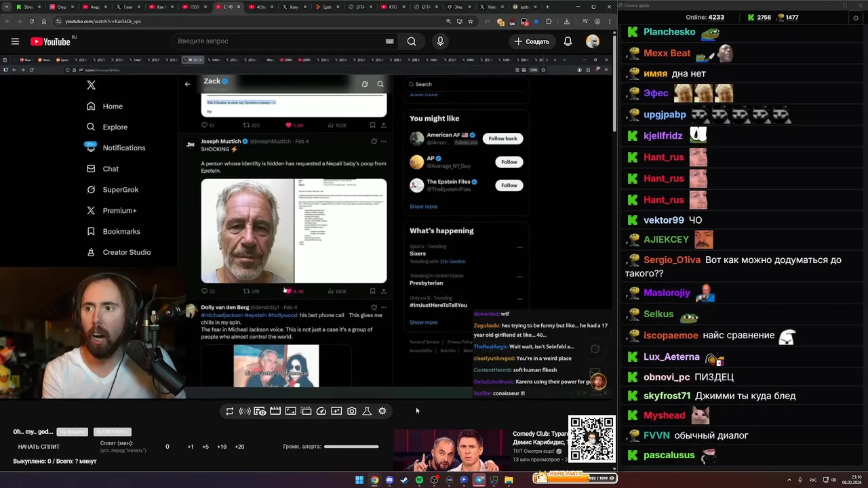Viewport: 868px width, 488px height.
Task: Click the QR code image
Action: 592,439
